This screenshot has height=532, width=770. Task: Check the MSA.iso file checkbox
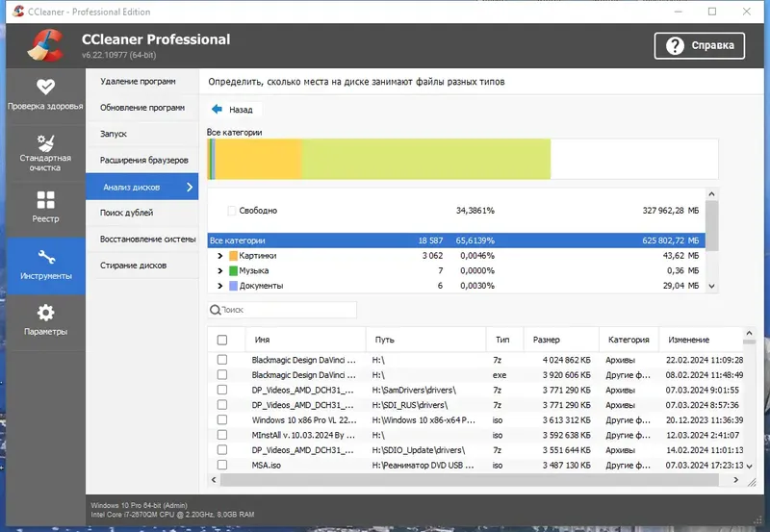point(222,465)
